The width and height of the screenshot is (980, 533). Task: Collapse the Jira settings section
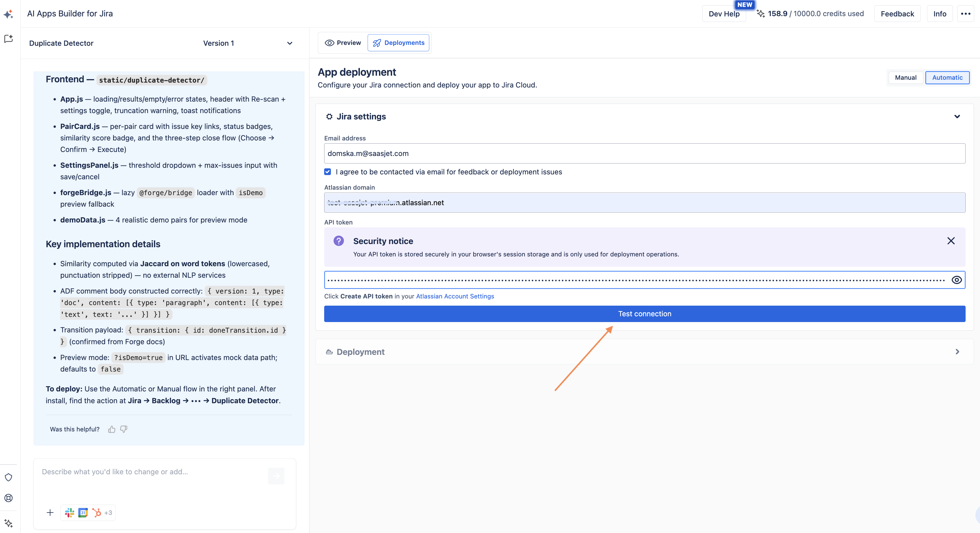point(957,117)
